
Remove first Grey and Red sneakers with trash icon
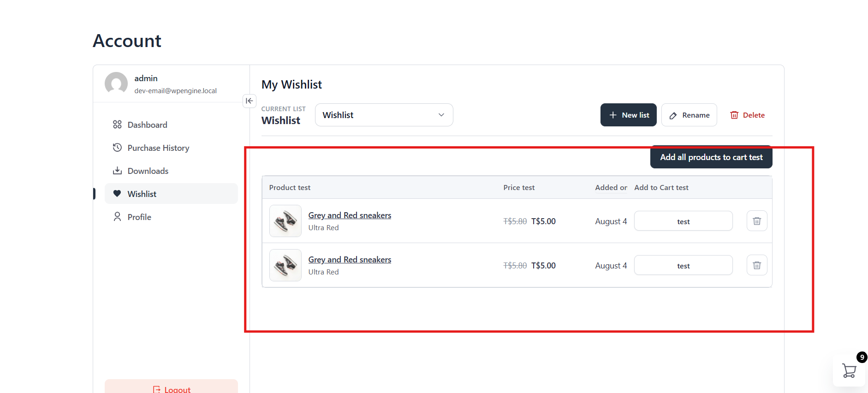point(757,221)
